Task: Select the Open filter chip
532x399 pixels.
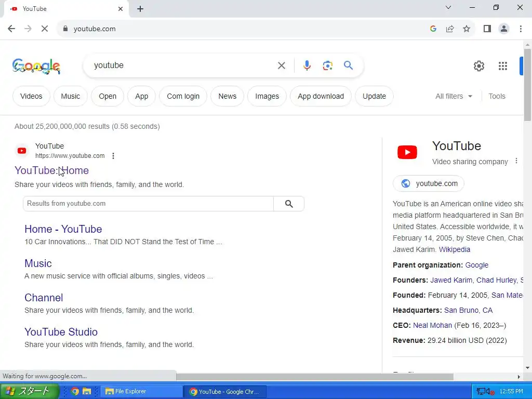Action: (x=108, y=96)
